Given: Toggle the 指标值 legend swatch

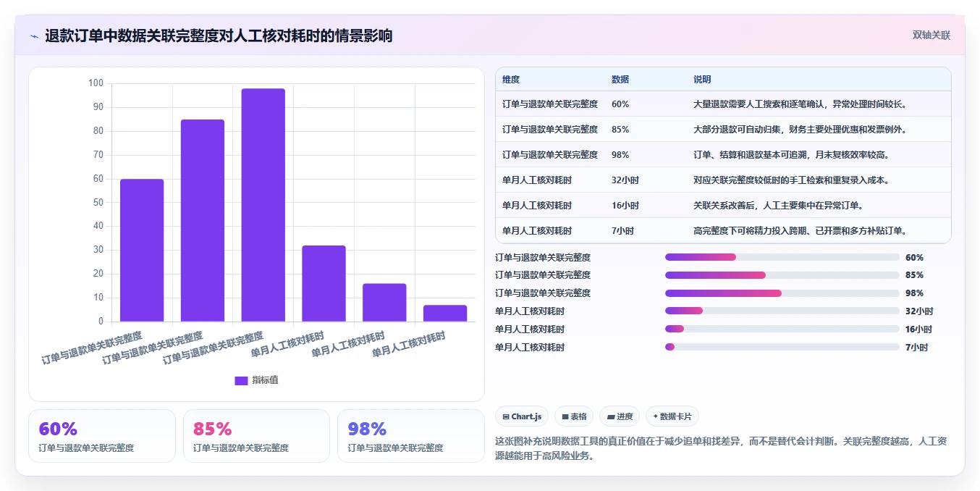Looking at the screenshot, I should (241, 381).
